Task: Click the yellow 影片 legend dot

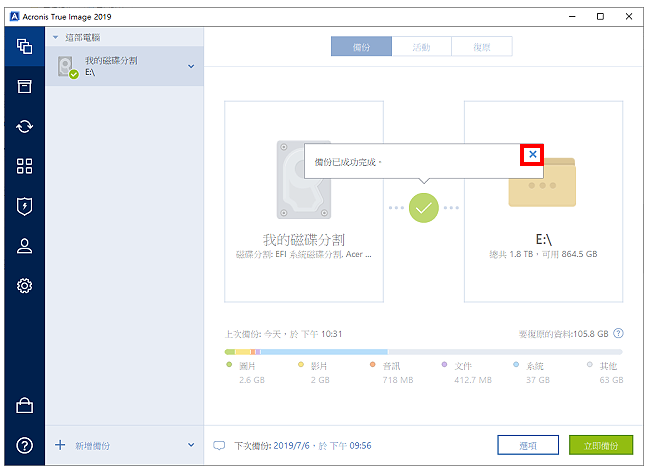Action: (301, 365)
